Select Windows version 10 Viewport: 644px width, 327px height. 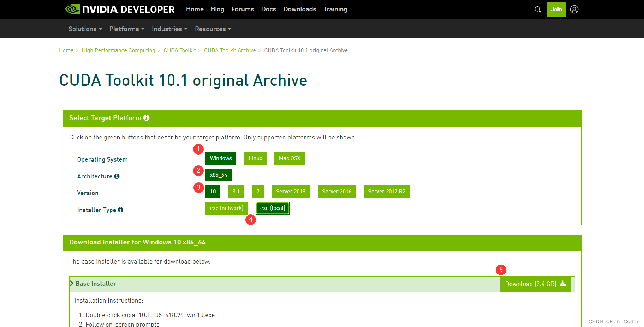click(x=213, y=192)
